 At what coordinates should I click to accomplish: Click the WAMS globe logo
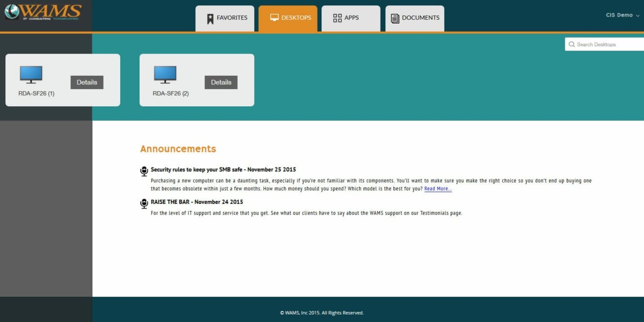(x=12, y=11)
